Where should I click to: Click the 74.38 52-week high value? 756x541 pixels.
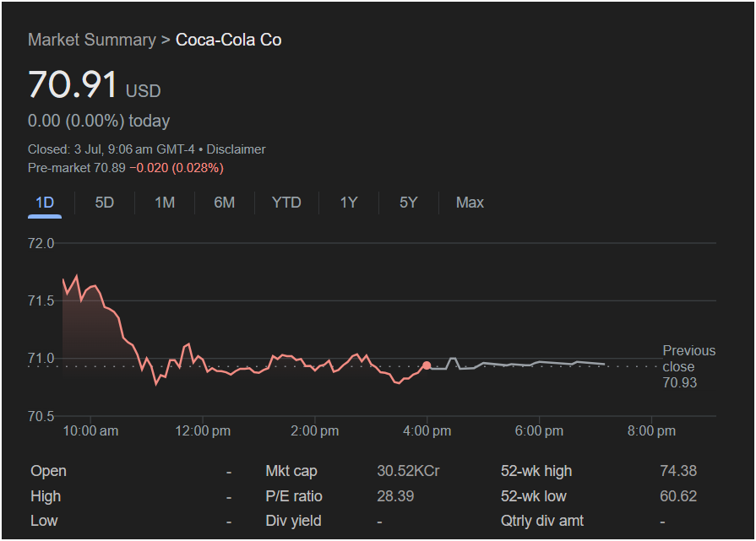click(678, 471)
